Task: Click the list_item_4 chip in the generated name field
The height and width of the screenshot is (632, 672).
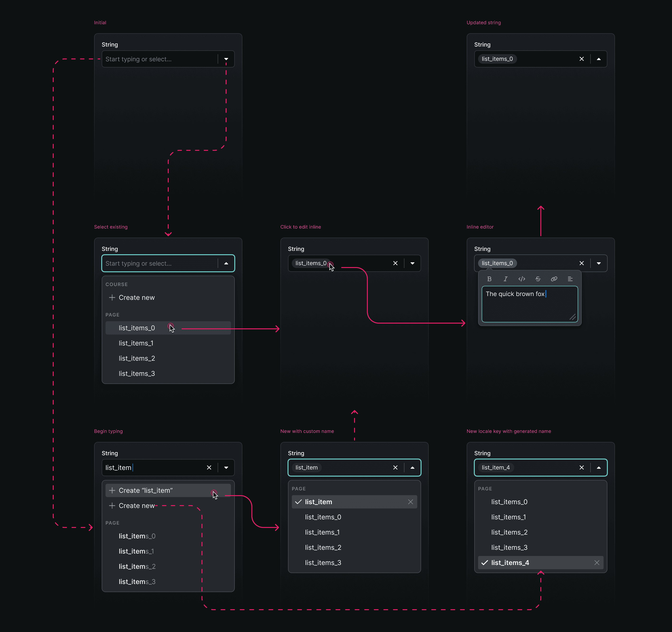Action: pos(495,467)
